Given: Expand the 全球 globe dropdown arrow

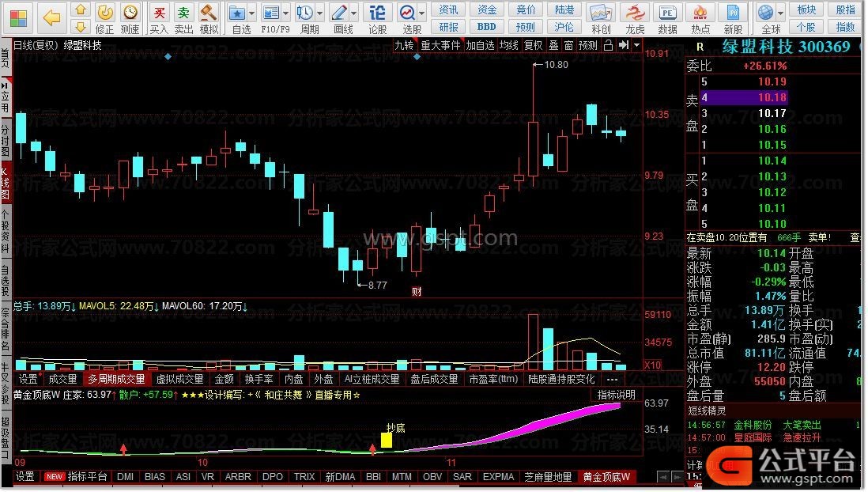Looking at the screenshot, I should click(x=780, y=13).
